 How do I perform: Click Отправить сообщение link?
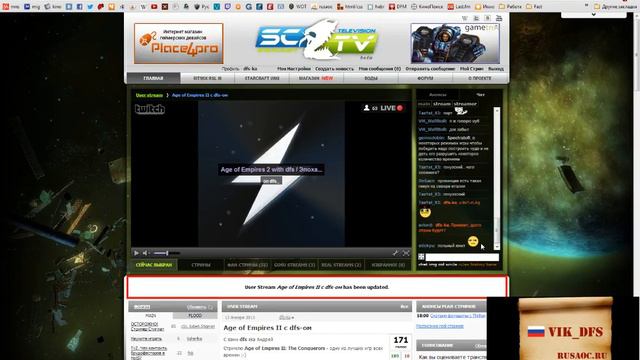coord(430,69)
